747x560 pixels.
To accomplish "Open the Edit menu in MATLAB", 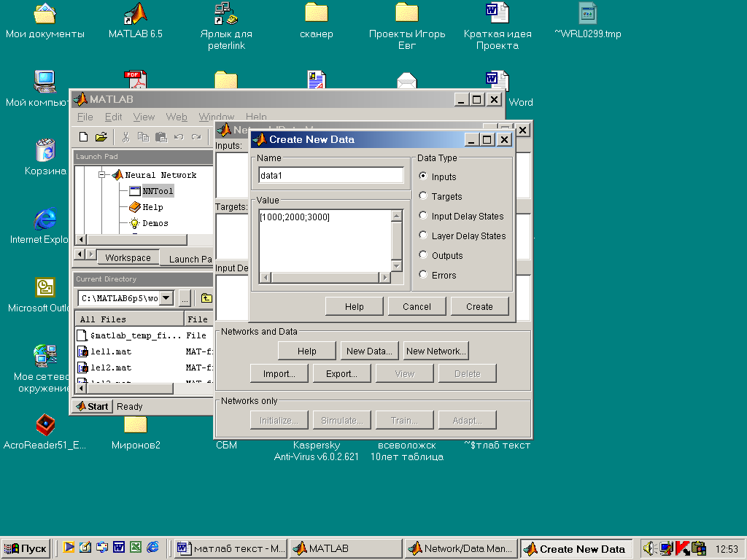I will tap(113, 117).
